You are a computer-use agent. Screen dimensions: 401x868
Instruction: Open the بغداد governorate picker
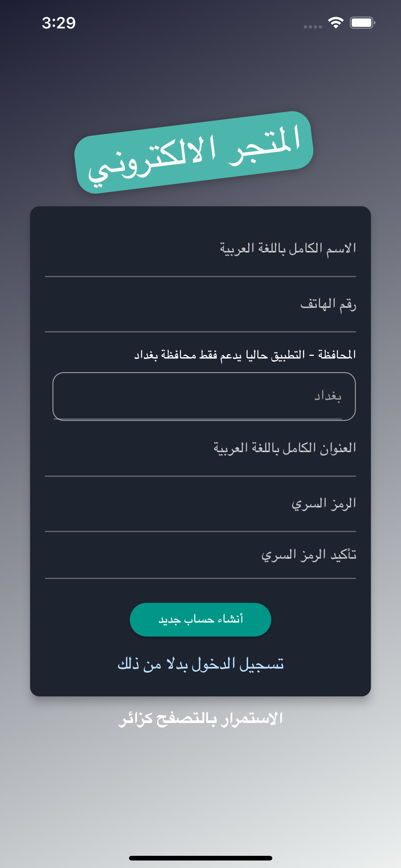click(203, 397)
